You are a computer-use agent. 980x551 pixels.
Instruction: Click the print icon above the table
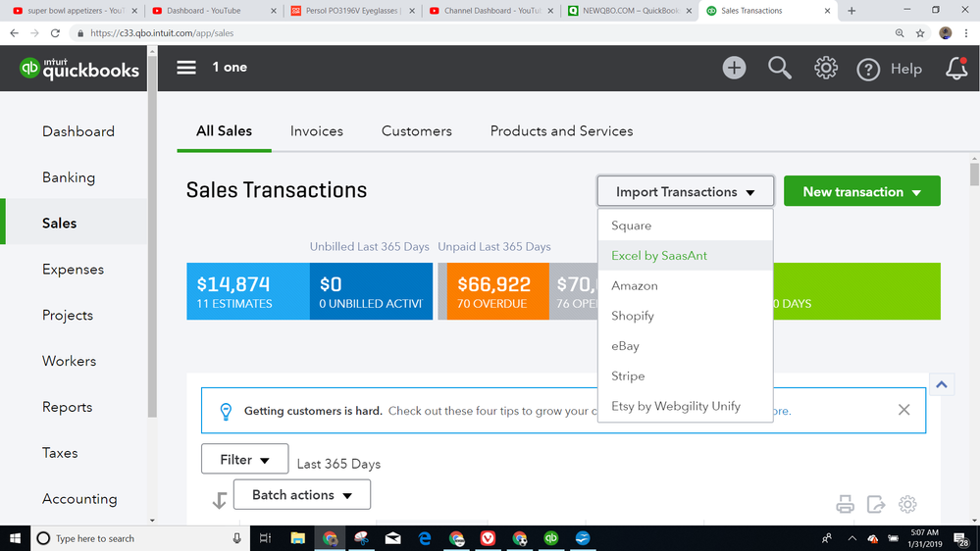pyautogui.click(x=845, y=505)
